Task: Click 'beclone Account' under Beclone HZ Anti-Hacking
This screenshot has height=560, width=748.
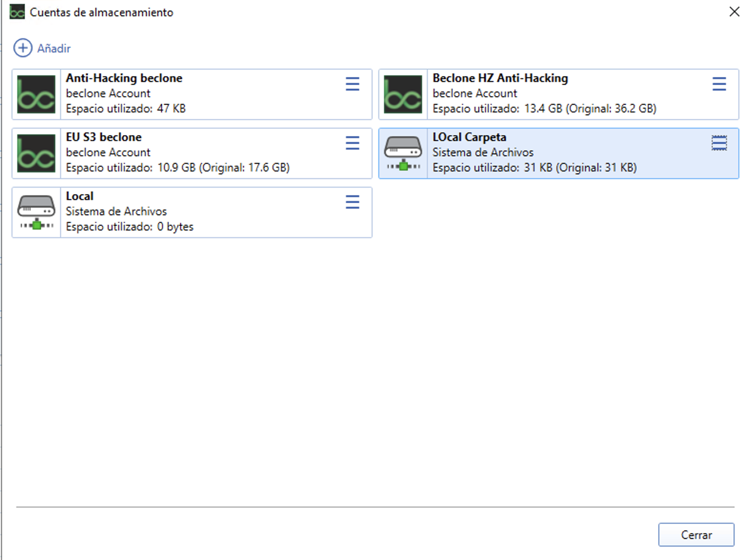Action: [x=475, y=93]
